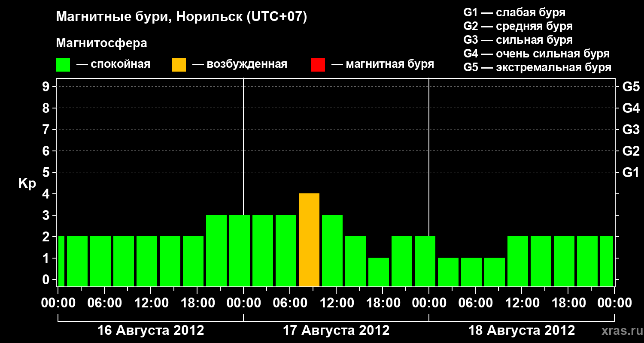Click '12:00' time label for 17 Августа
This screenshot has width=644, height=343.
pos(336,303)
